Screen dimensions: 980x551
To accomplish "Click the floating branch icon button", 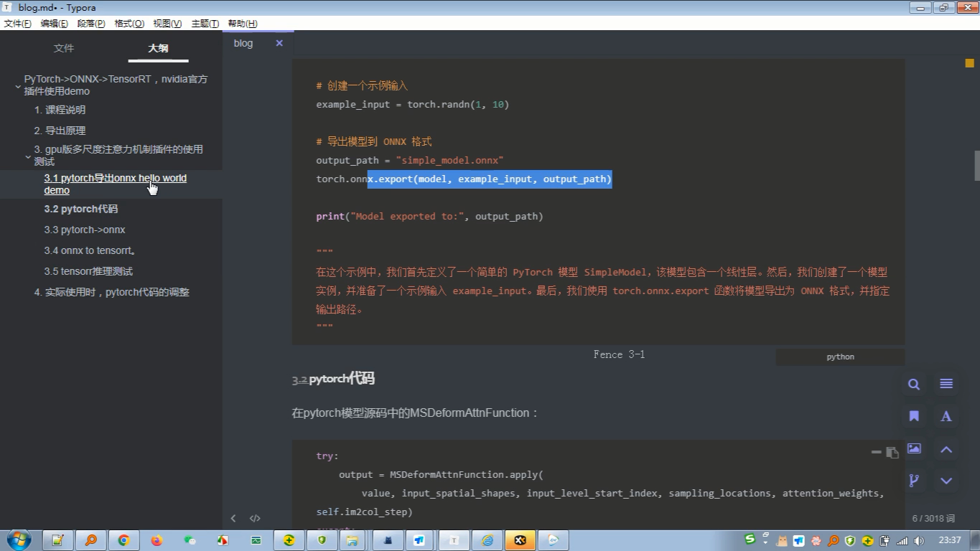I will coord(914,481).
